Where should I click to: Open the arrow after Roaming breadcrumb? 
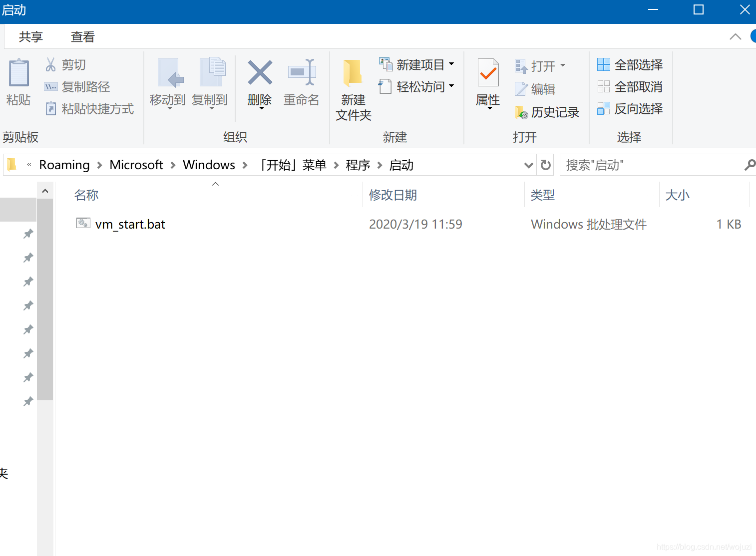[100, 165]
